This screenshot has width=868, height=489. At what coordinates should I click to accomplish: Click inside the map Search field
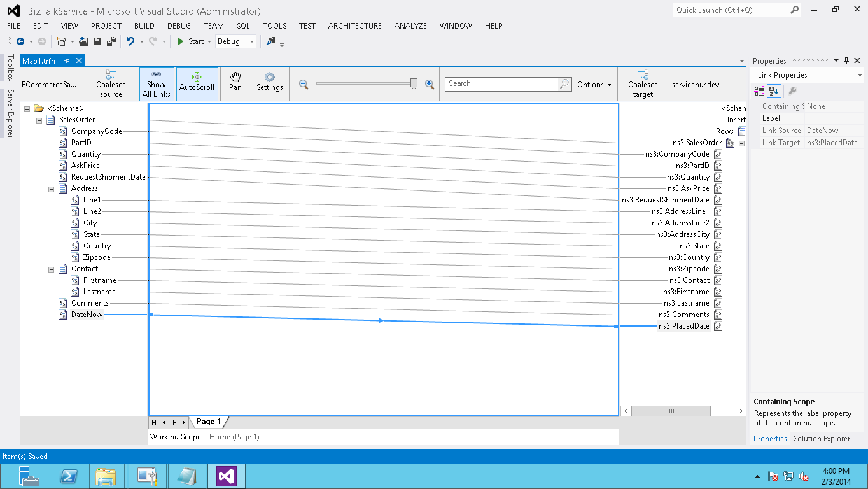click(x=501, y=83)
